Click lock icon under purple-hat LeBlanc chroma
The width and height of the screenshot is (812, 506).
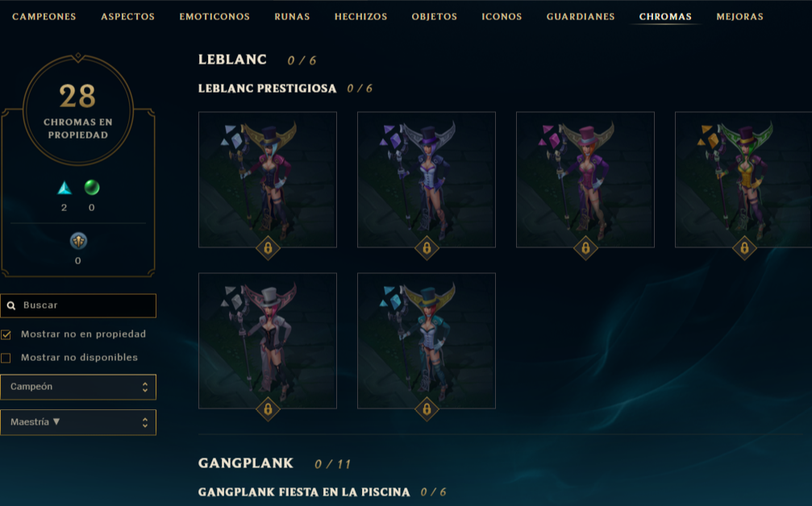click(x=427, y=248)
